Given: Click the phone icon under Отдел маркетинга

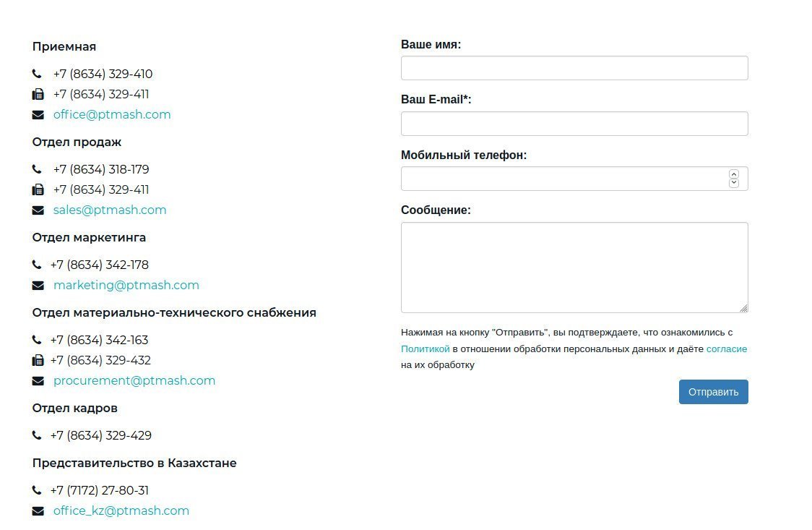Looking at the screenshot, I should 37,265.
